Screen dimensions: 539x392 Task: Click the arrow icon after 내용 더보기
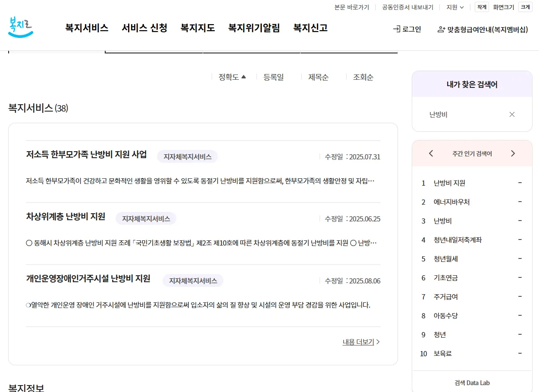378,342
